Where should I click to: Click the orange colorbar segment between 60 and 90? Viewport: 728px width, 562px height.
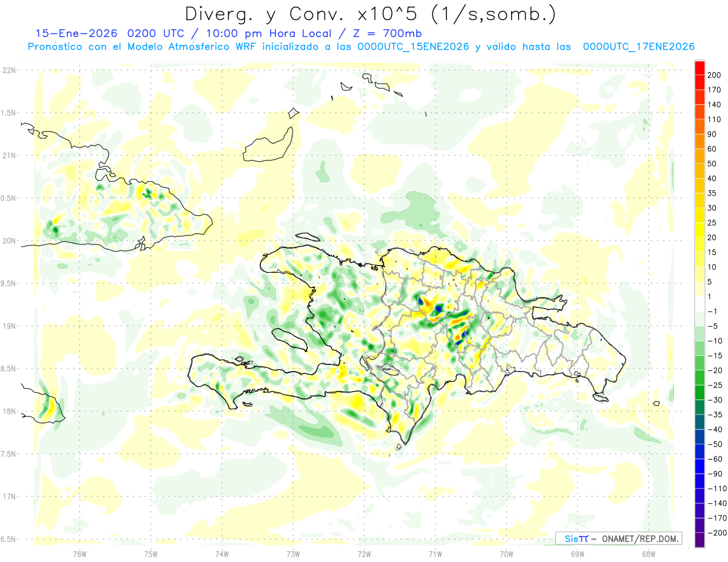(x=699, y=142)
